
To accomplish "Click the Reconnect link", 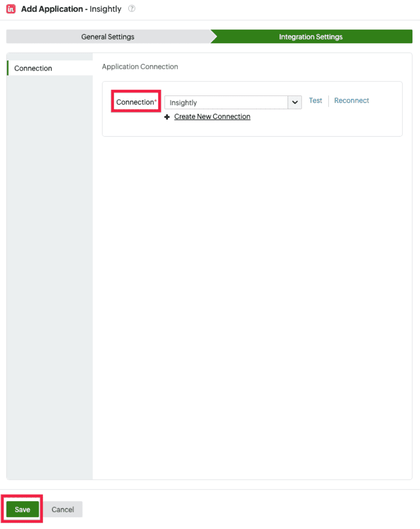I will (x=352, y=101).
